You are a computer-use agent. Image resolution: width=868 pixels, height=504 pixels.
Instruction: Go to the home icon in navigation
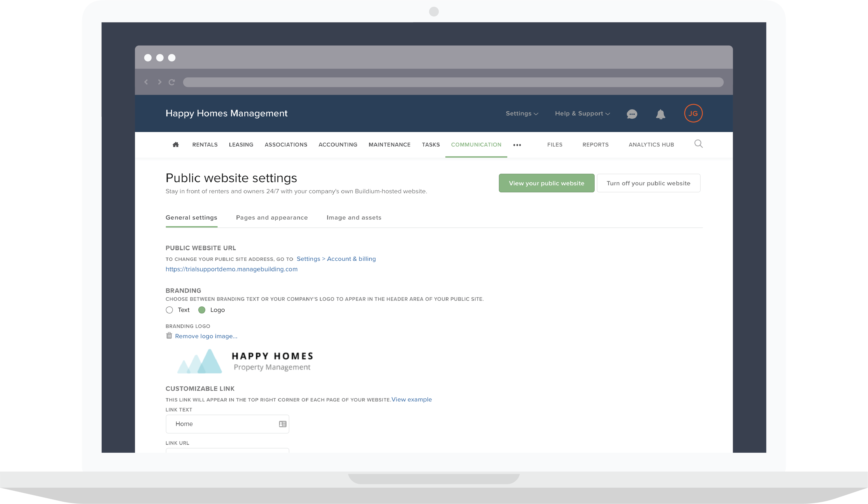[x=176, y=144]
